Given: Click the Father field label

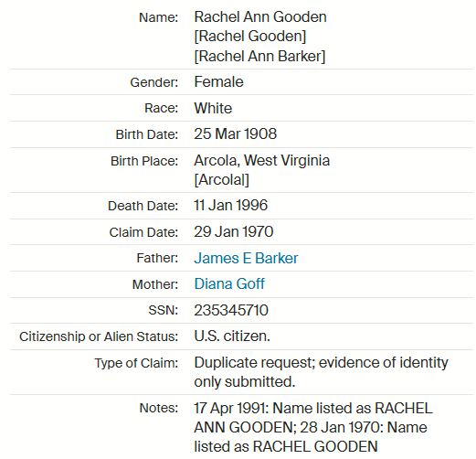Looking at the screenshot, I should pos(157,258).
